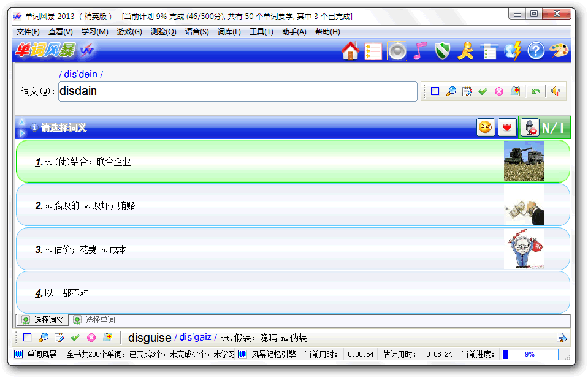Viewport: 588px width, 378px height.
Task: Toggle the microphone button next to N/I
Action: pyautogui.click(x=529, y=127)
